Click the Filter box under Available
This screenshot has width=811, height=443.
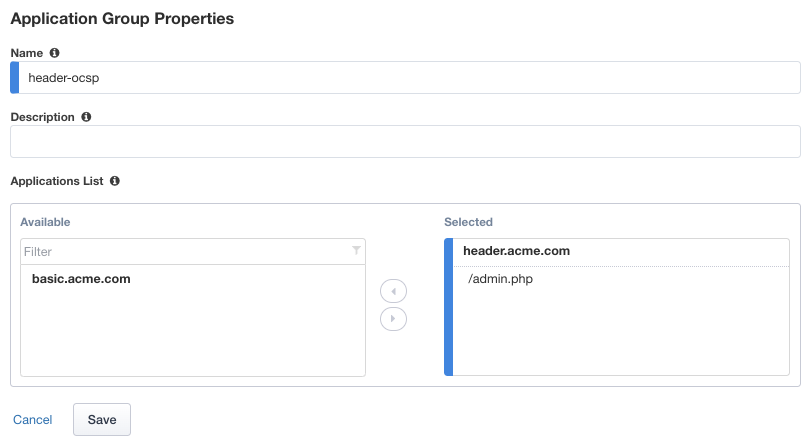pyautogui.click(x=186, y=252)
